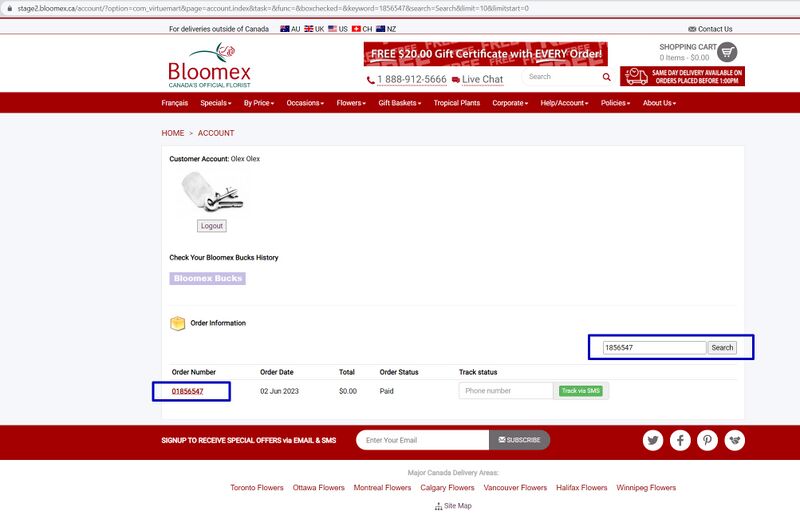800x515 pixels.
Task: Click the same day delivery truck banner
Action: pyautogui.click(x=682, y=77)
